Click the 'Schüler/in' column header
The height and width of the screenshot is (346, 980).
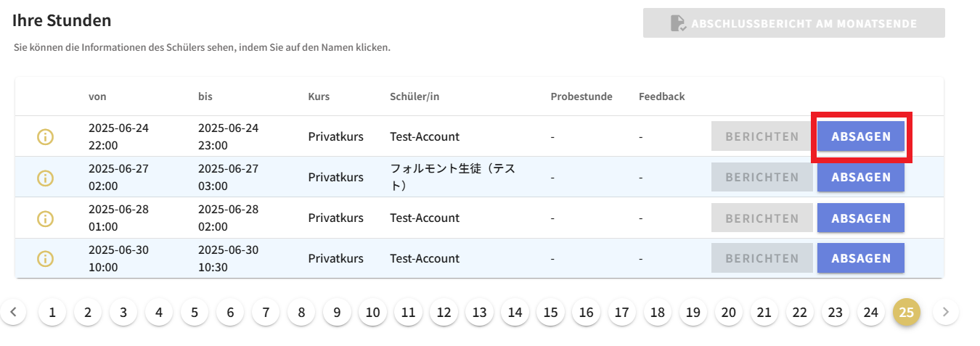415,96
